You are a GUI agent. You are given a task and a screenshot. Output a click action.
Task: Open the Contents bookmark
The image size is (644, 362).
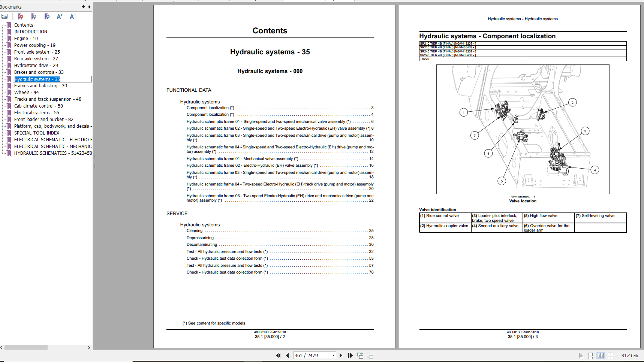(24, 25)
